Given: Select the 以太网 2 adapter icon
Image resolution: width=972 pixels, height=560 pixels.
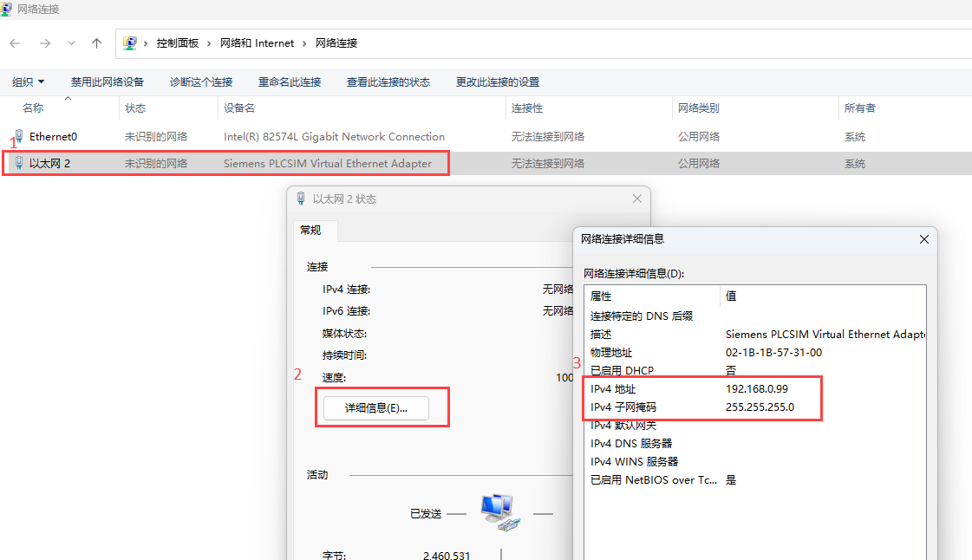Looking at the screenshot, I should tap(19, 163).
